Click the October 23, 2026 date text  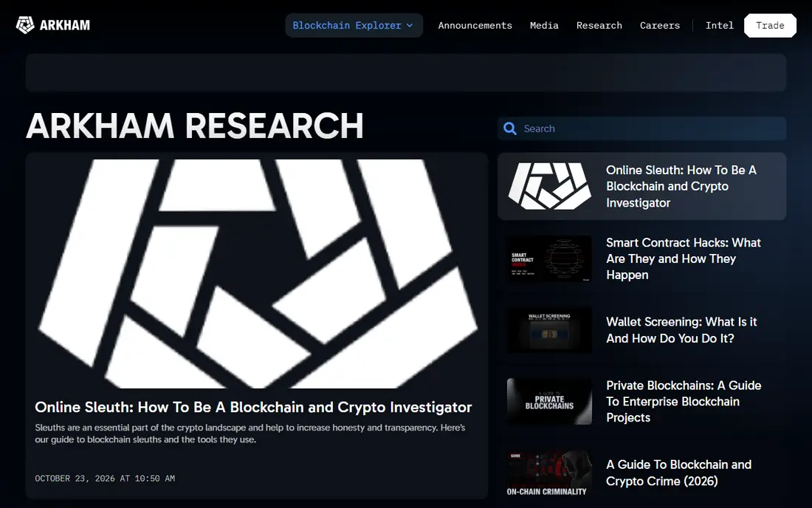point(105,478)
